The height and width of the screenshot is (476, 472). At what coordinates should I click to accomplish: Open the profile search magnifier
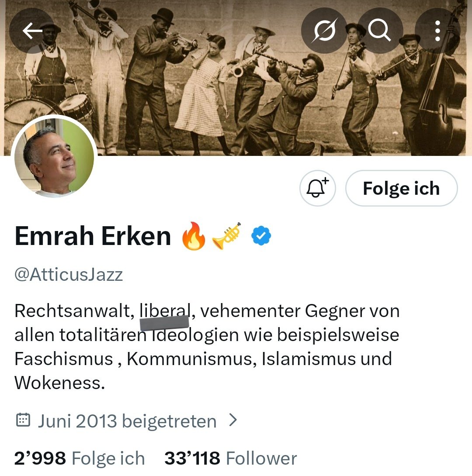[379, 31]
